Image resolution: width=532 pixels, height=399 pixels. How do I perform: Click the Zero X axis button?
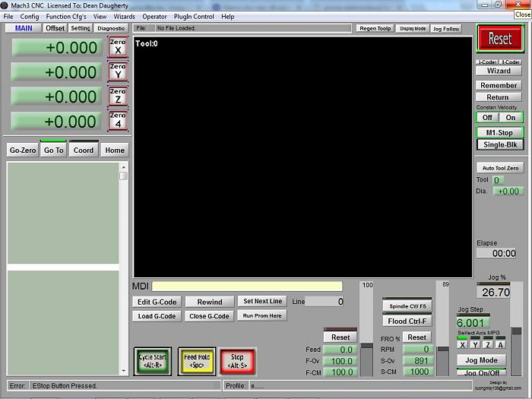(x=118, y=46)
